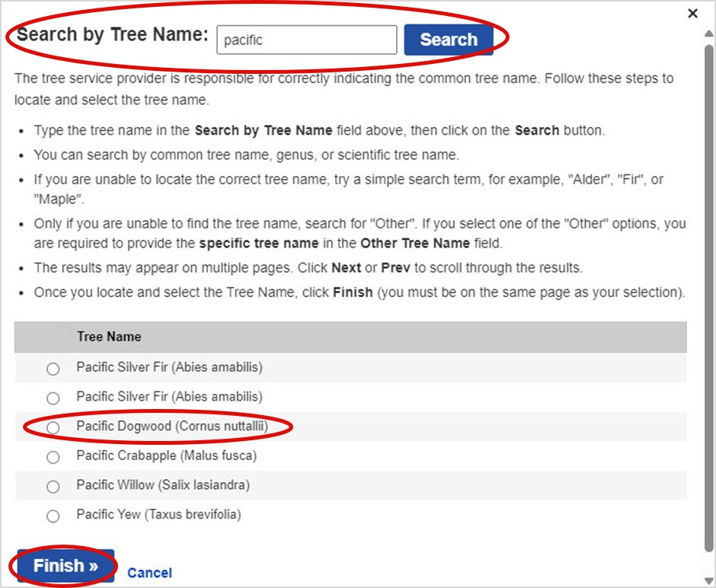
Task: Click the Search by Tree Name input field
Action: pos(306,40)
